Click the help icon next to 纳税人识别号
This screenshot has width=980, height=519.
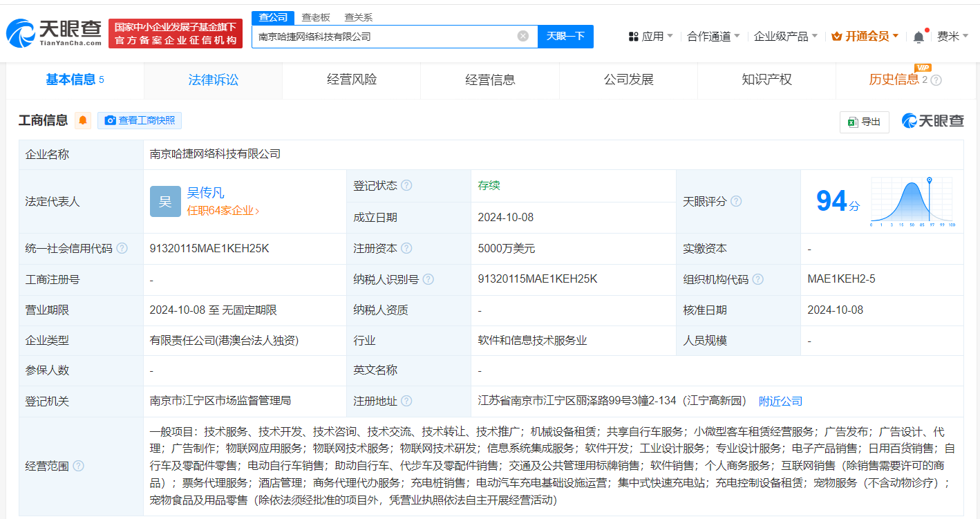(428, 279)
